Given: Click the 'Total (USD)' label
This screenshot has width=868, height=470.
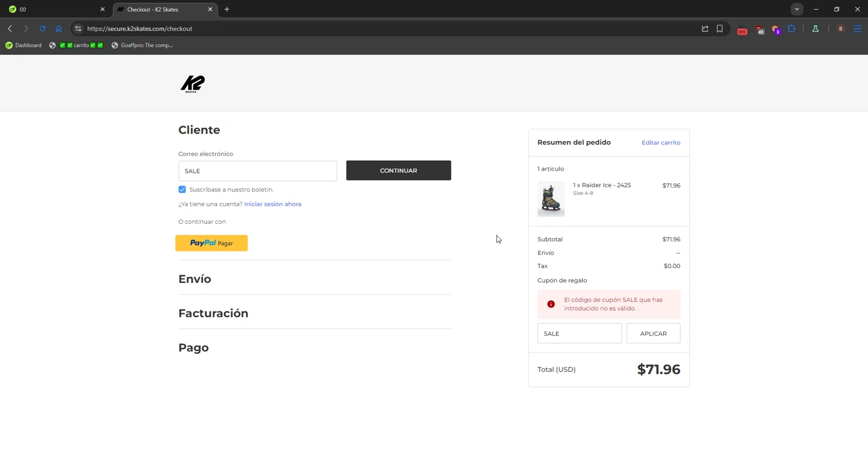Looking at the screenshot, I should 557,369.
